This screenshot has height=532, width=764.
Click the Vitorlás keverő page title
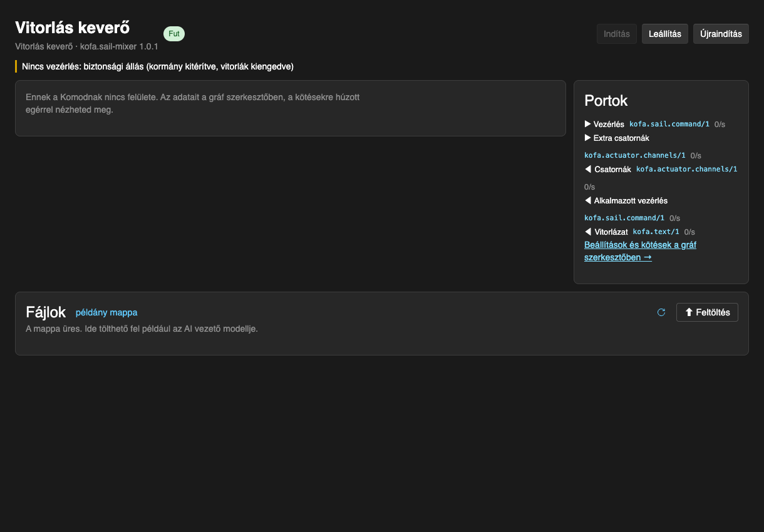(x=72, y=28)
